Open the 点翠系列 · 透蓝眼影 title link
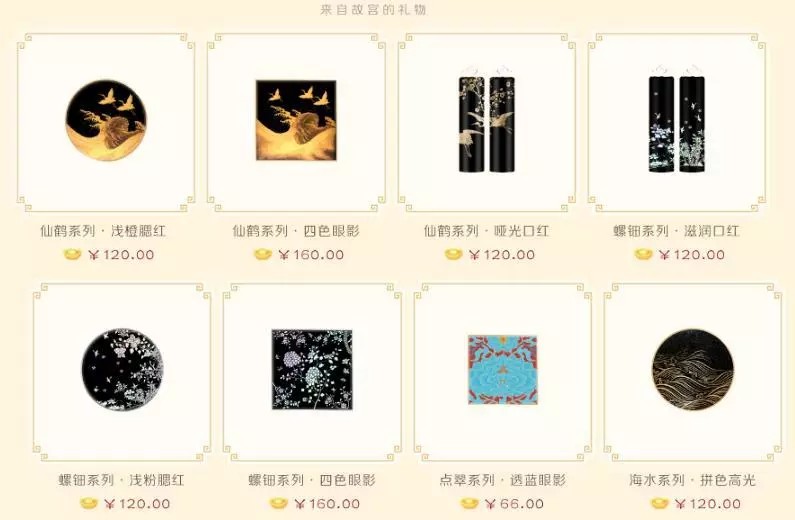 [x=502, y=480]
